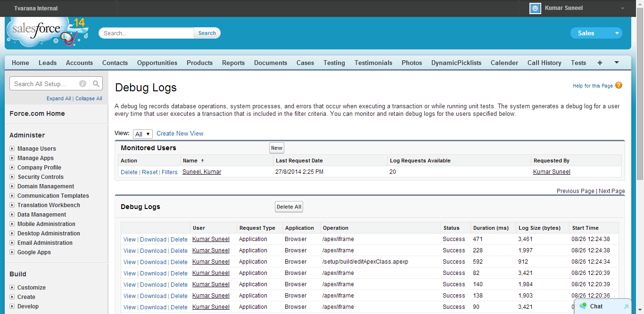The height and width of the screenshot is (314, 644).
Task: Click Kumar Suneel's avatar icon
Action: 535,8
